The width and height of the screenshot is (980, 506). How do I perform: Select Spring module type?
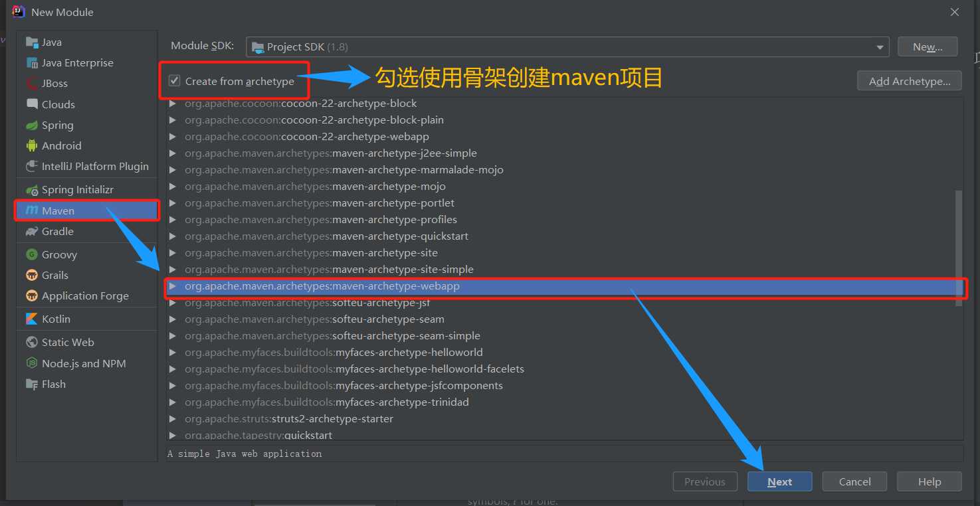click(x=87, y=126)
